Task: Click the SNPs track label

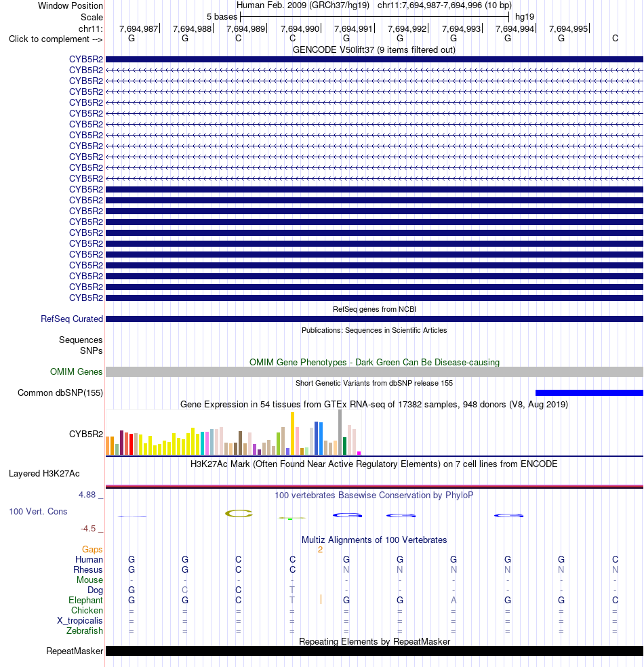Action: point(92,350)
